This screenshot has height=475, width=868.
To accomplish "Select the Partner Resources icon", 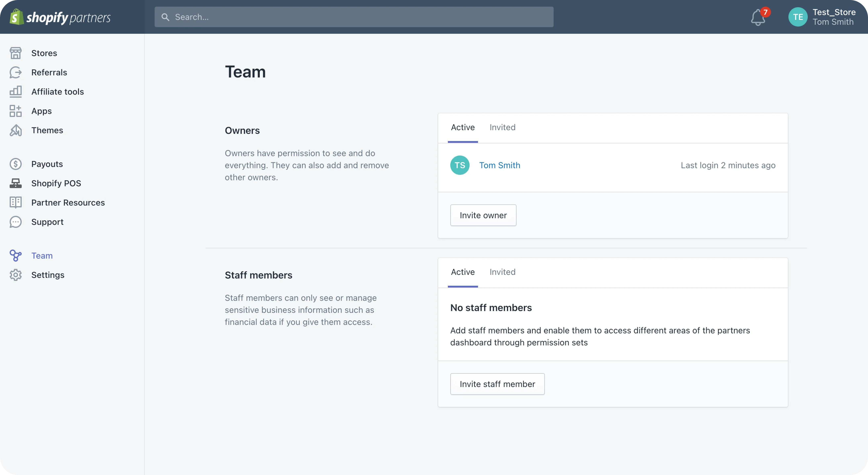I will [15, 202].
